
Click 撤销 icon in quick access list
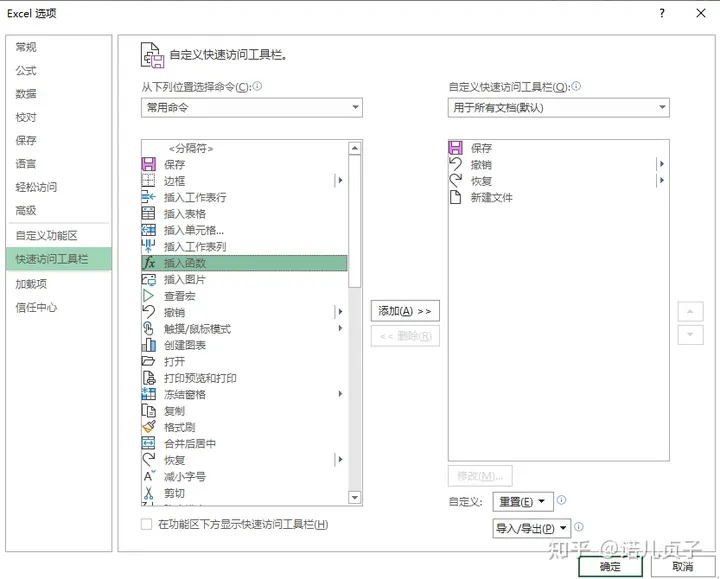tap(455, 164)
